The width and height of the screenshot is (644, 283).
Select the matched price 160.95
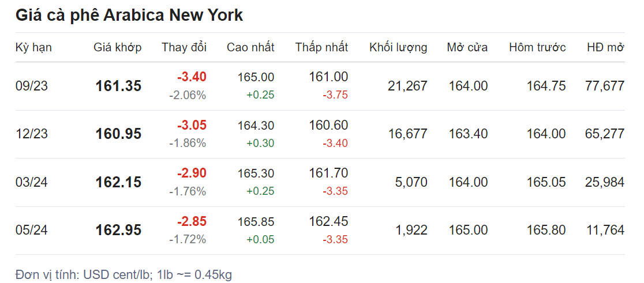[118, 134]
